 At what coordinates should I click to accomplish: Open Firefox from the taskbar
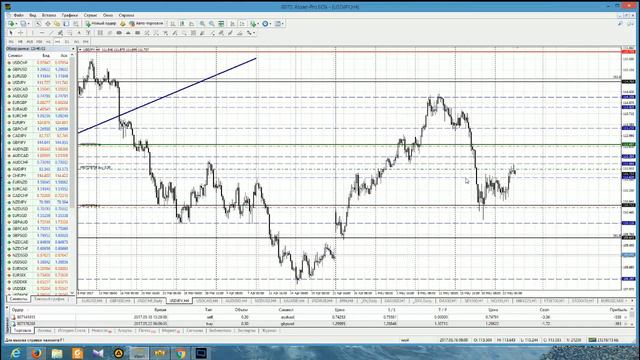(36, 353)
